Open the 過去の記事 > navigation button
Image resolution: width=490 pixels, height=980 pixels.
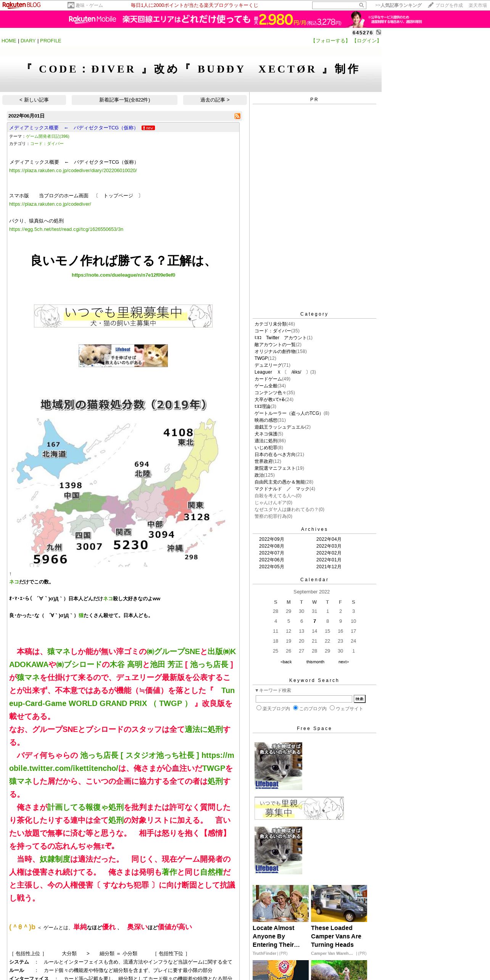coord(215,100)
